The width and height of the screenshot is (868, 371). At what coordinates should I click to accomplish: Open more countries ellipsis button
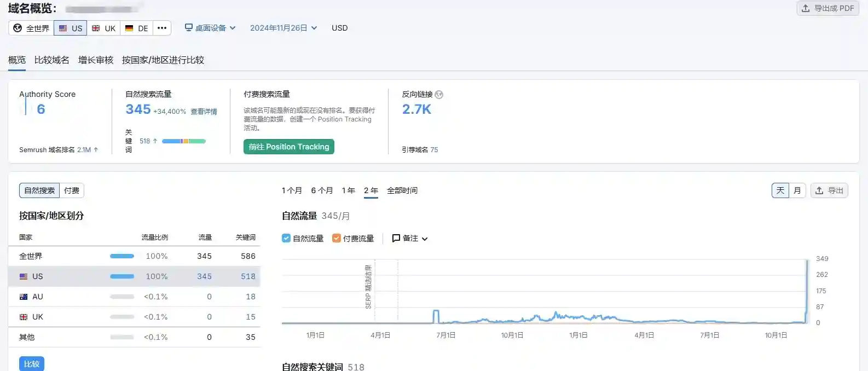(162, 28)
